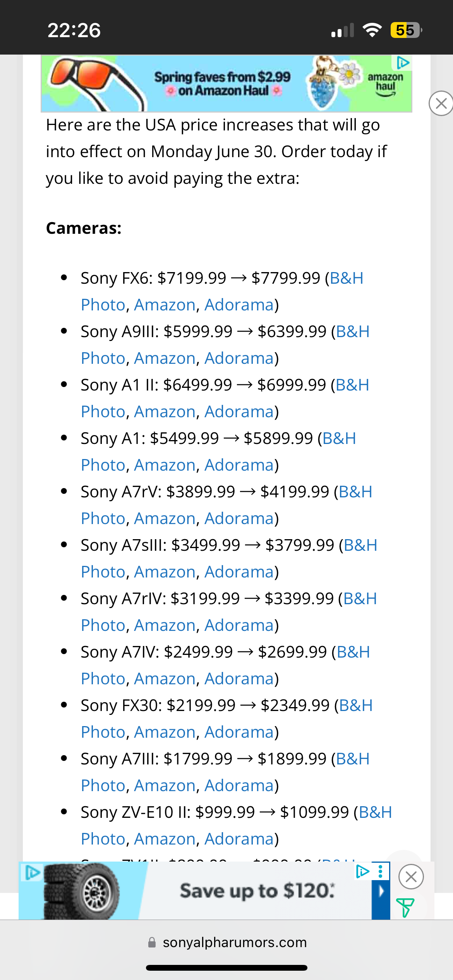Open Adorama link for Sony A7sIII
The width and height of the screenshot is (453, 980).
(x=239, y=572)
